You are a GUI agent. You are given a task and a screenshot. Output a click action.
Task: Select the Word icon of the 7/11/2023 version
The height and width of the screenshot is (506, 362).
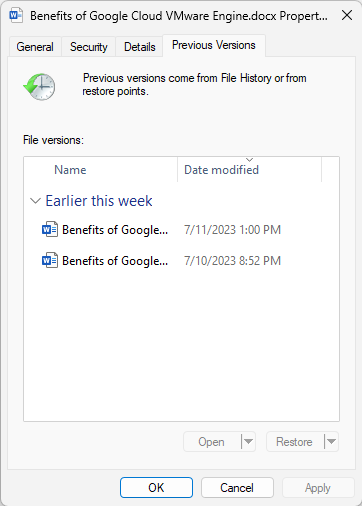point(50,230)
